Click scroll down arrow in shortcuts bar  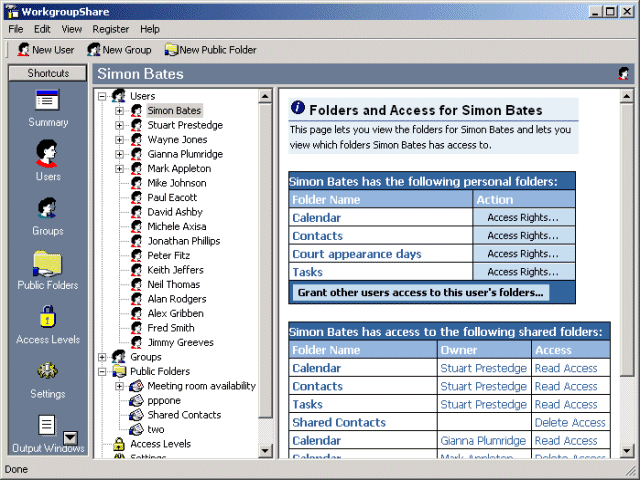(70, 438)
